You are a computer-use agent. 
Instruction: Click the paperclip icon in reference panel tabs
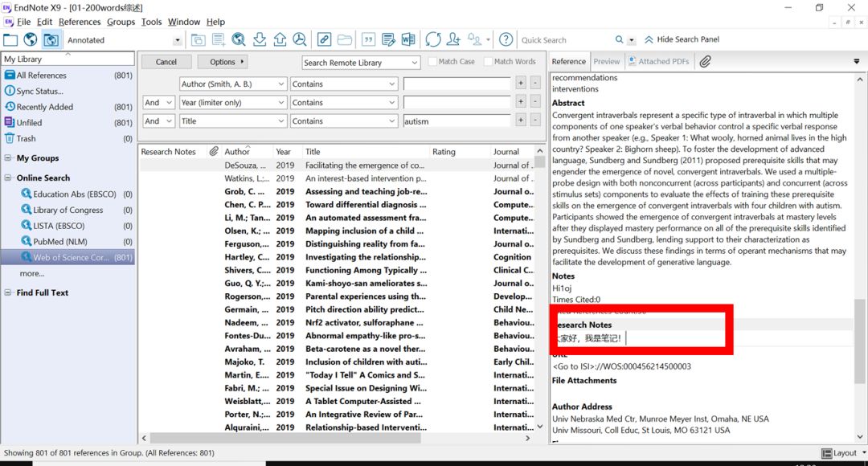click(x=705, y=61)
